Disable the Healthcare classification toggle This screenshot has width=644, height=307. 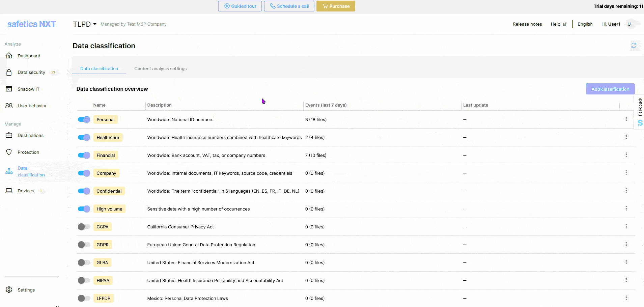coord(84,137)
